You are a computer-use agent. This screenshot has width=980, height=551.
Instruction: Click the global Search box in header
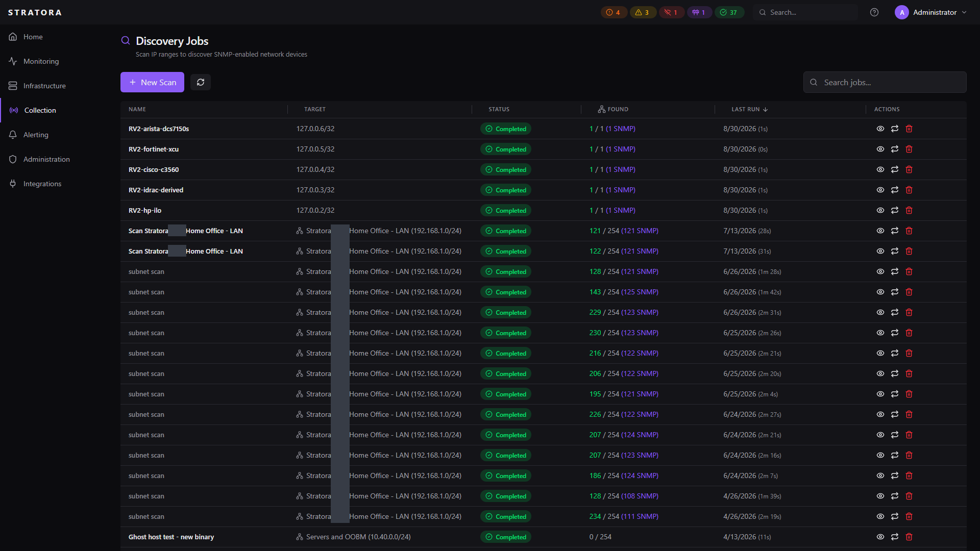pyautogui.click(x=805, y=12)
